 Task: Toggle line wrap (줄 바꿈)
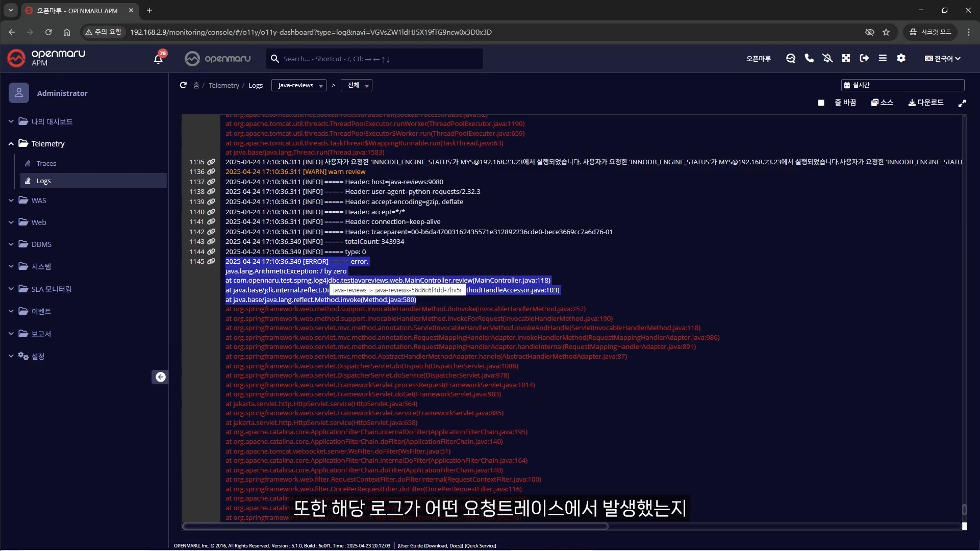tap(845, 103)
